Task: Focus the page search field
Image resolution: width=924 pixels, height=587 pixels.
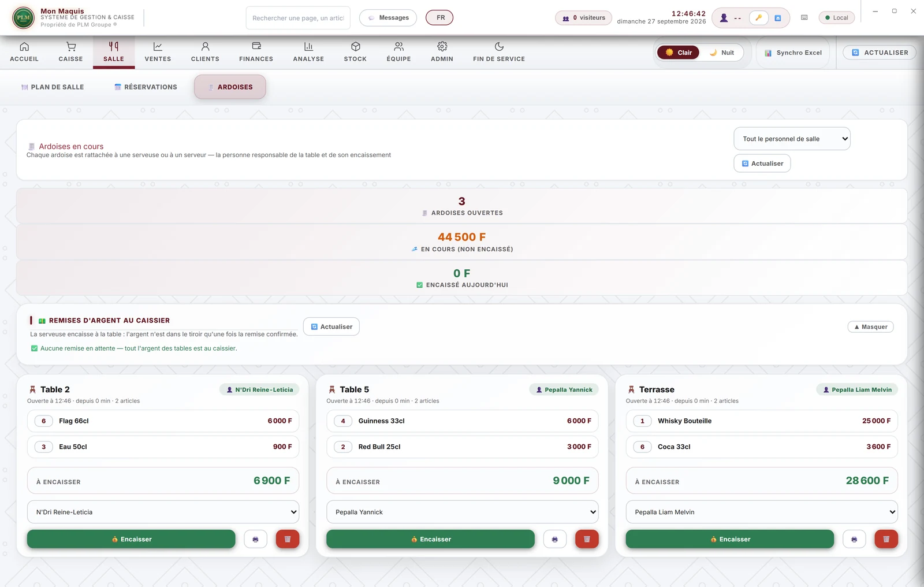Action: tap(298, 18)
